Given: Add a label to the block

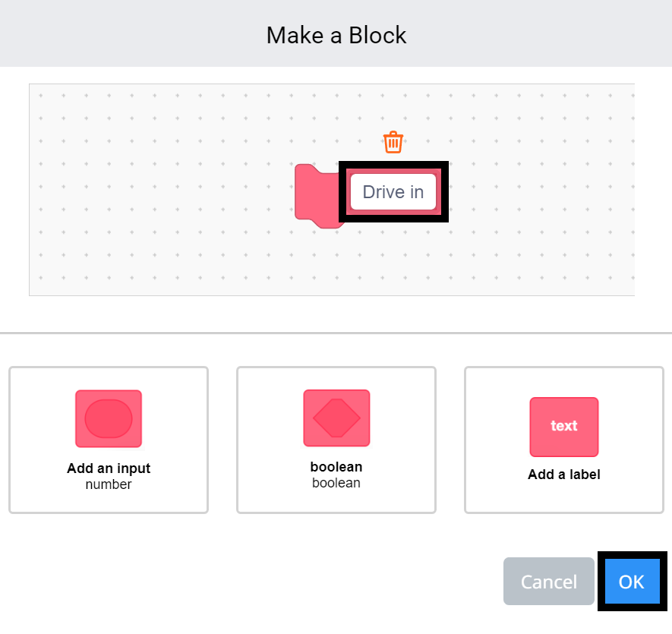Looking at the screenshot, I should point(563,440).
